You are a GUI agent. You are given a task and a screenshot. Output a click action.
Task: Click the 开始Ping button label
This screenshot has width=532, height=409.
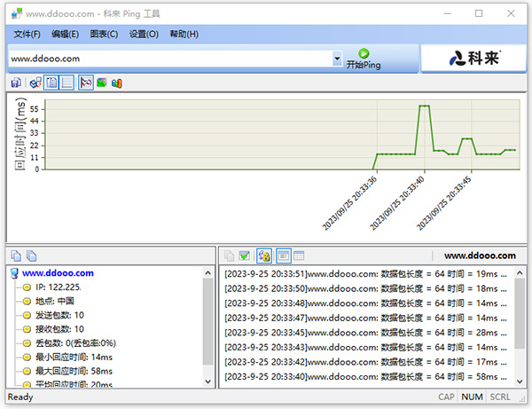(364, 65)
